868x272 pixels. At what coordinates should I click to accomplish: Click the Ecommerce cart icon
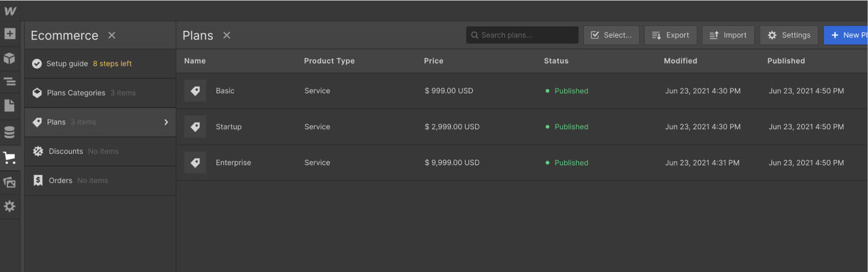tap(9, 158)
